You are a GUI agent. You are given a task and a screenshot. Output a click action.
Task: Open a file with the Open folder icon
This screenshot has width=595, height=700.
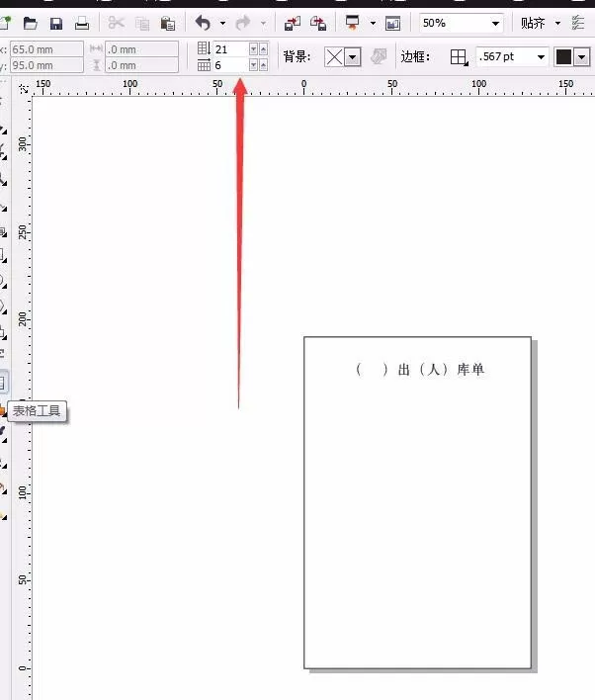click(x=30, y=23)
